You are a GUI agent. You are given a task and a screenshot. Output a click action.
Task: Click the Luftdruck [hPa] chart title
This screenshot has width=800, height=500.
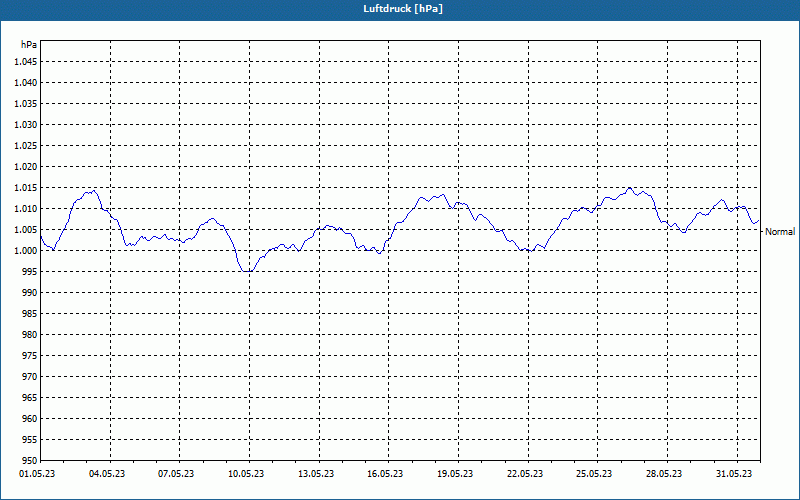point(403,9)
